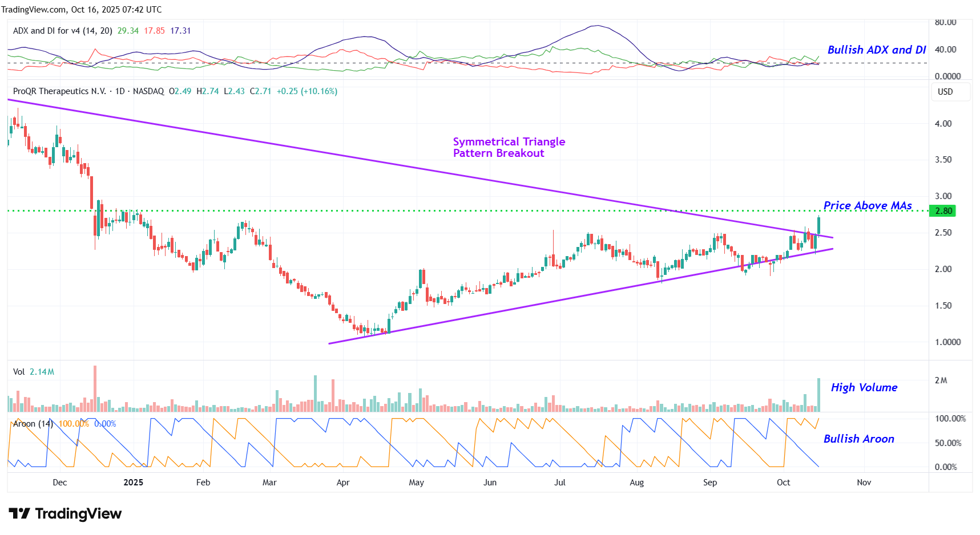Image resolution: width=980 pixels, height=535 pixels.
Task: Select the Vol indicator legend
Action: coord(19,372)
